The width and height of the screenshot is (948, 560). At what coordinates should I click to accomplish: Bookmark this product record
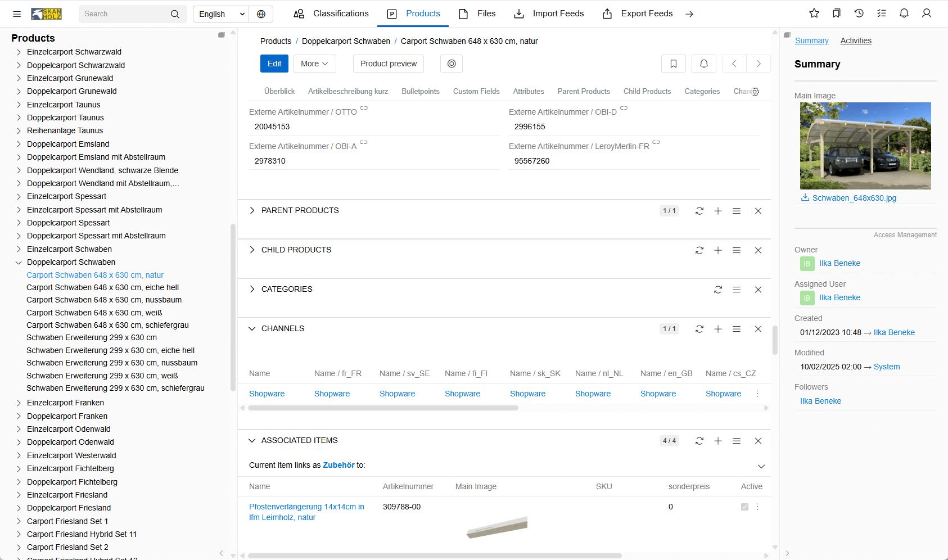pyautogui.click(x=673, y=64)
